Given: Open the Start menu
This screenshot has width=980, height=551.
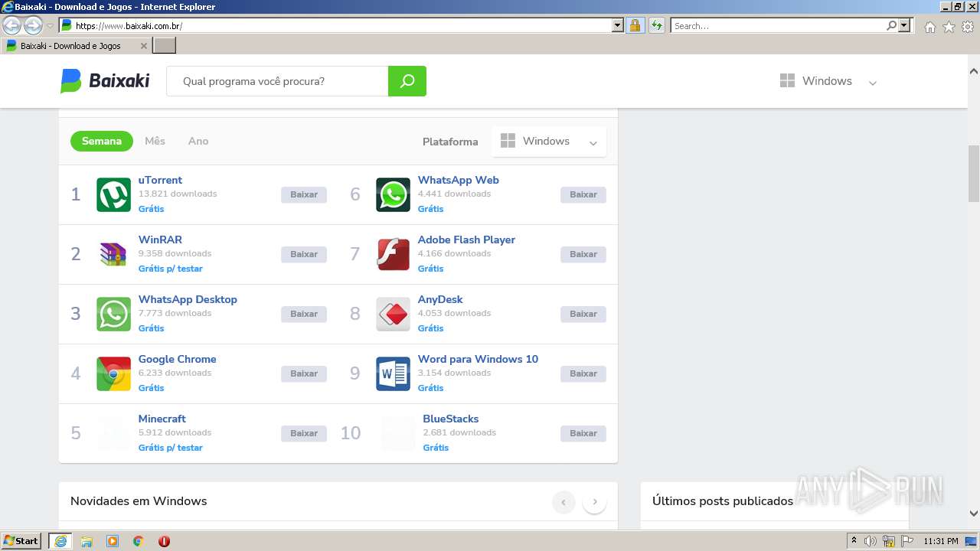Looking at the screenshot, I should pos(21,541).
